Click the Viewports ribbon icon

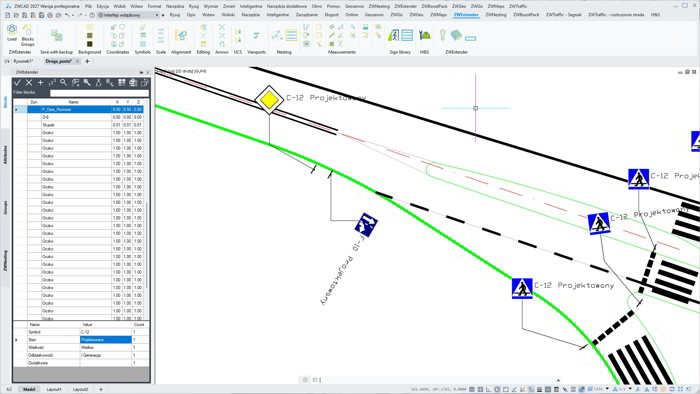[256, 36]
